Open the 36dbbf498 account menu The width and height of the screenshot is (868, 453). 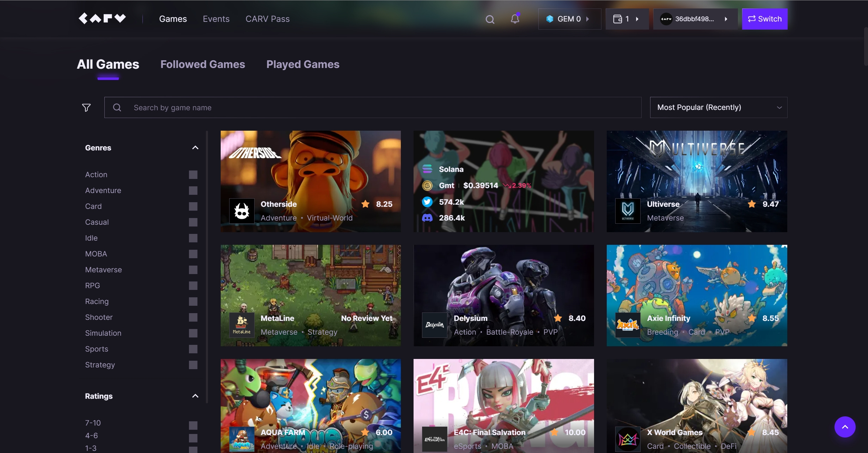[695, 19]
